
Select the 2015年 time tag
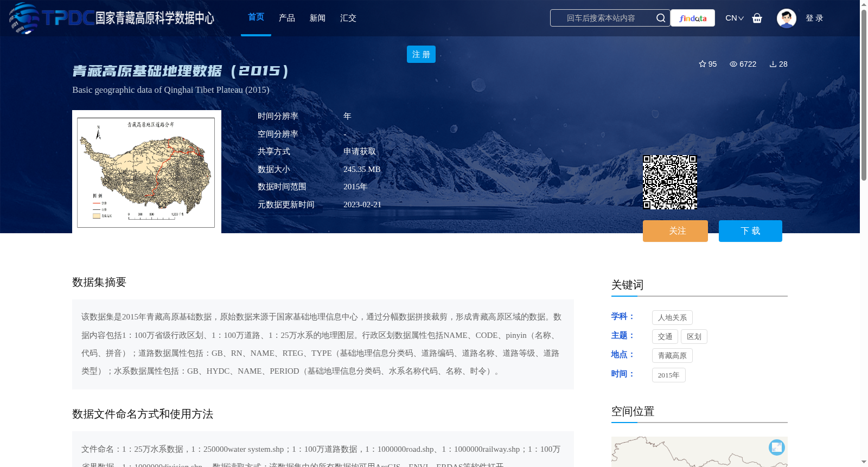pos(669,375)
